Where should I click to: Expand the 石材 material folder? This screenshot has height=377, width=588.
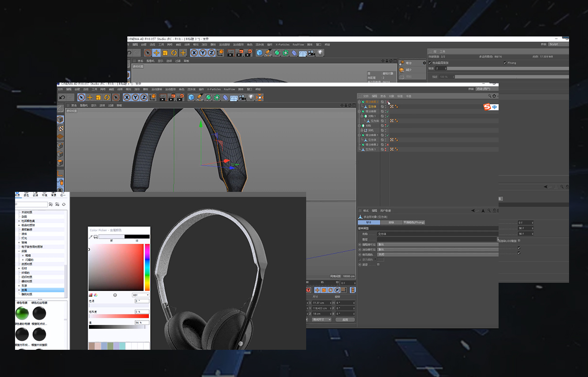[x=19, y=268]
